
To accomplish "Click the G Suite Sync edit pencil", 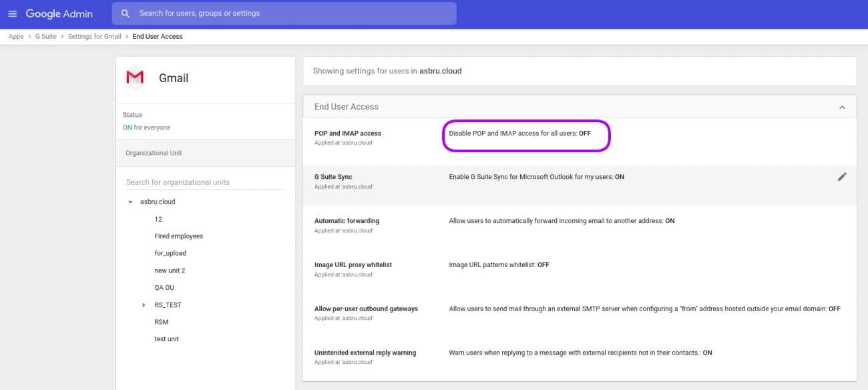I will [842, 177].
